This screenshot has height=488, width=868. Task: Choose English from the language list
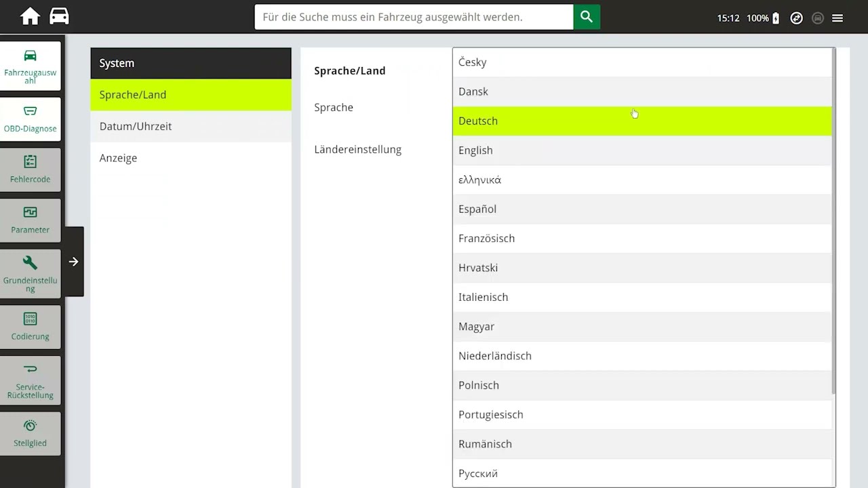coord(642,150)
